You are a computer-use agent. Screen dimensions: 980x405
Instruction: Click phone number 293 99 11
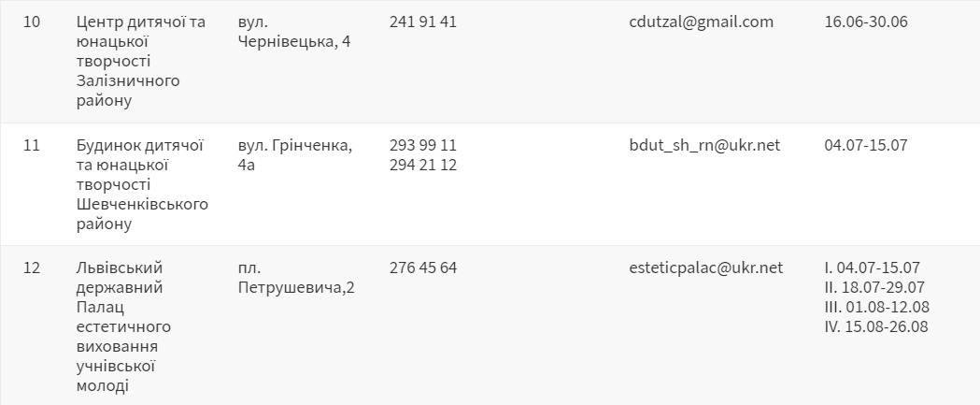422,145
